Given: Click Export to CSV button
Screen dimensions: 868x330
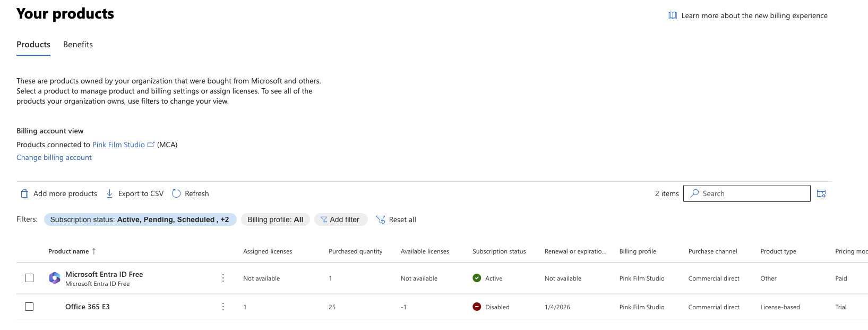Looking at the screenshot, I should tap(135, 193).
